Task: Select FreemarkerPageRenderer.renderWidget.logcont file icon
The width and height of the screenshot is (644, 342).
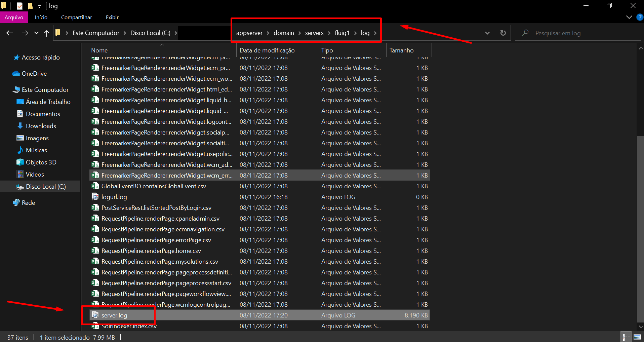Action: coord(95,121)
